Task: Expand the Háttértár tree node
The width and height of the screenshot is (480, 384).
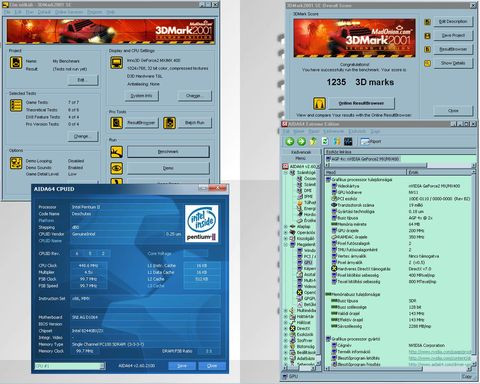Action: pos(286,316)
